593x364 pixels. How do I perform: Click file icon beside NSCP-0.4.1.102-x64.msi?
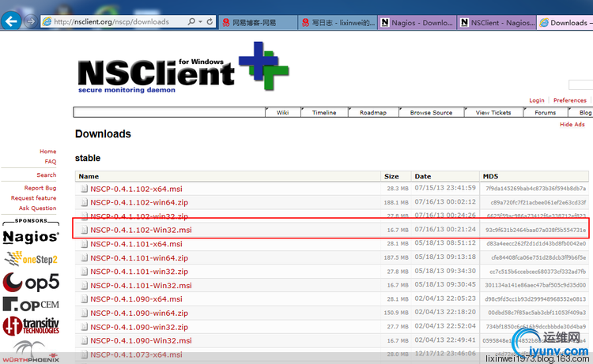[85, 189]
